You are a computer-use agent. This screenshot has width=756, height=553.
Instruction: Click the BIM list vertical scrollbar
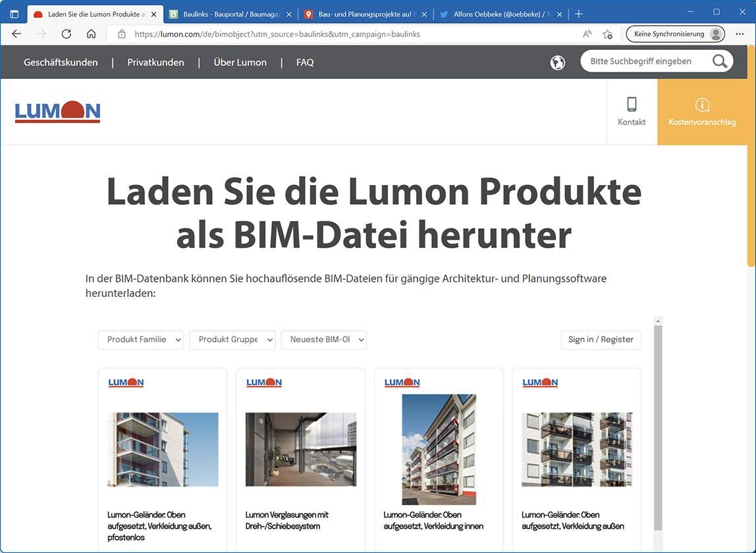(658, 428)
